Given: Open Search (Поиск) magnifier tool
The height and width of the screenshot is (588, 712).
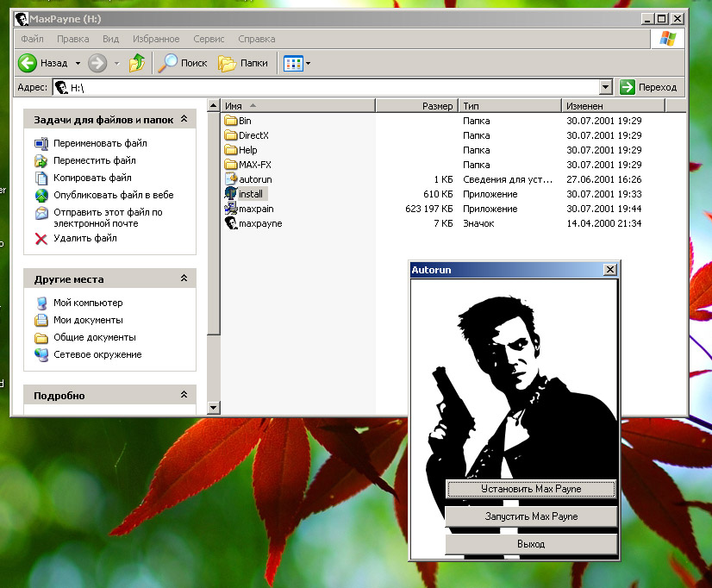Looking at the screenshot, I should pyautogui.click(x=167, y=63).
